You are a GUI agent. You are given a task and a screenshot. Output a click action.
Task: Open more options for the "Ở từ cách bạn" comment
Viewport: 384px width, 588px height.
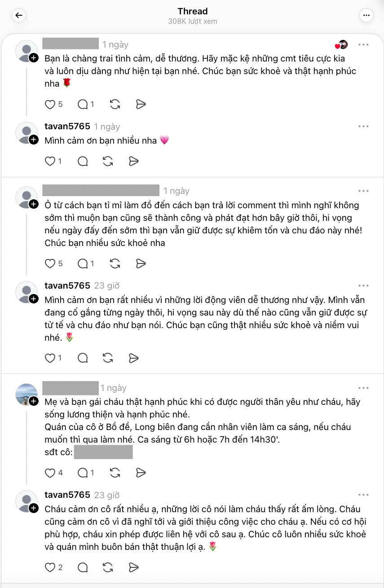pos(363,191)
